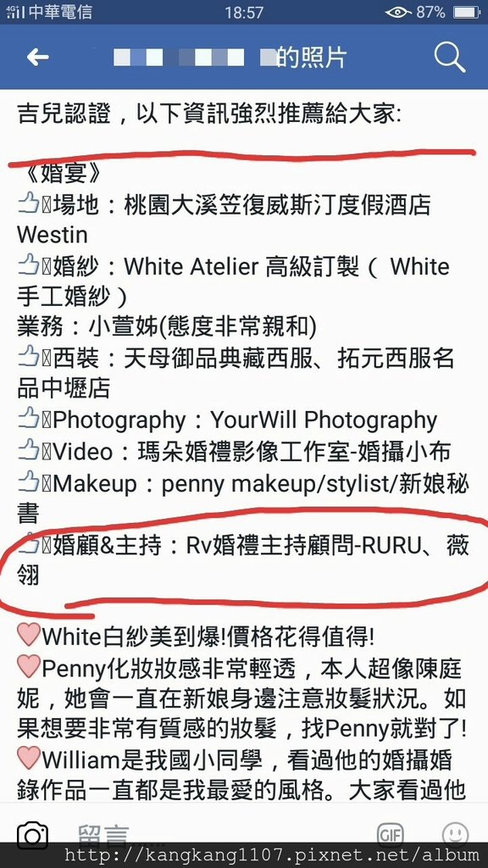488x868 pixels.
Task: Tap the YourWill Photography text
Action: pyautogui.click(x=324, y=420)
